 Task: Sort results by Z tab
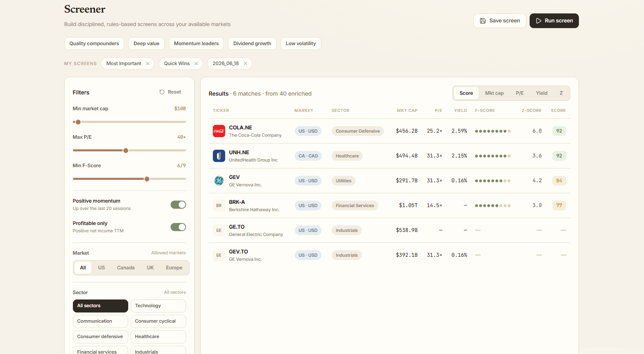(561, 93)
